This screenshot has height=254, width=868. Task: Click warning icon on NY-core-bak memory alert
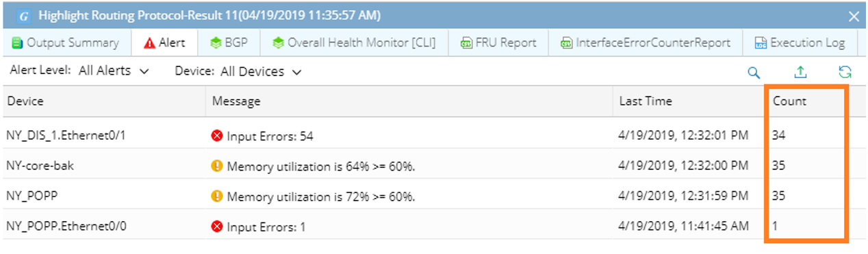point(217,166)
